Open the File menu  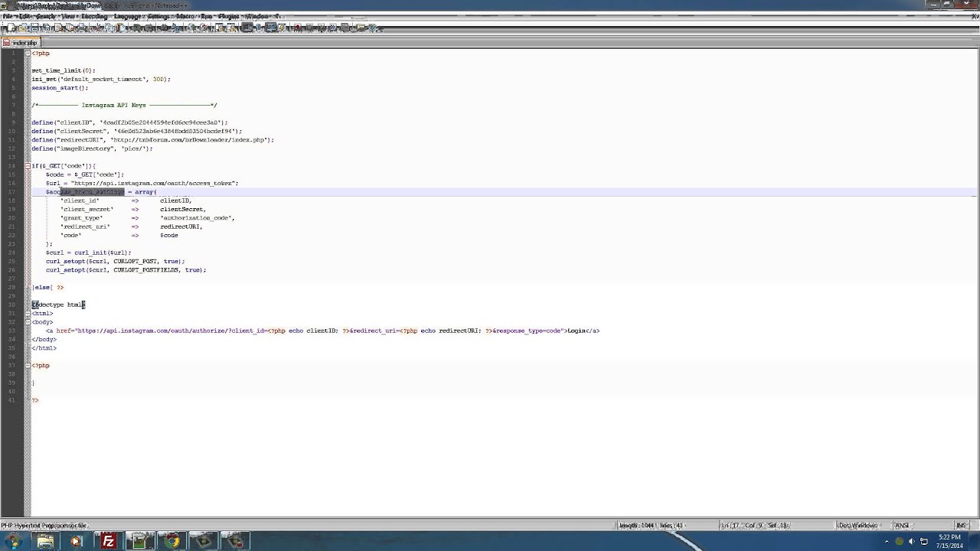pos(8,16)
